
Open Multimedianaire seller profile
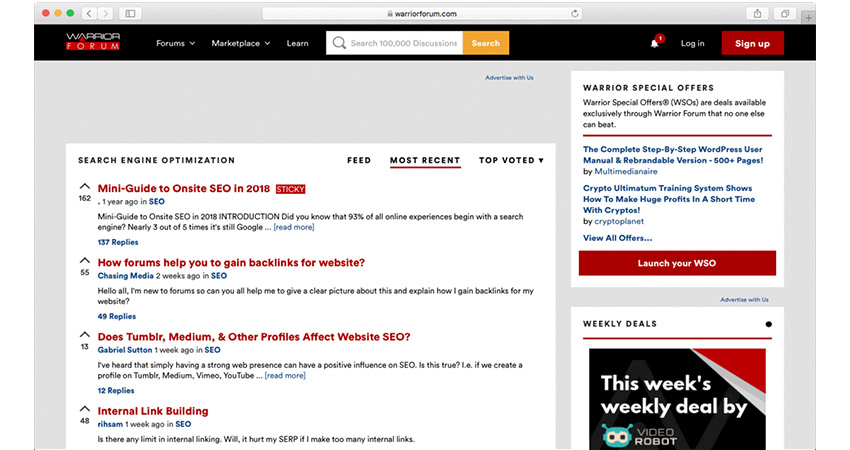[x=626, y=171]
